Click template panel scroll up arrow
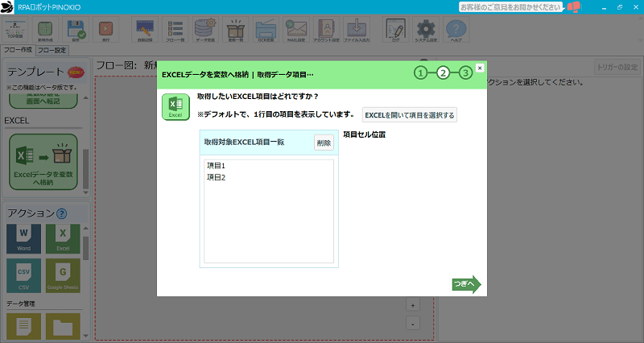644x343 pixels. 85,97
